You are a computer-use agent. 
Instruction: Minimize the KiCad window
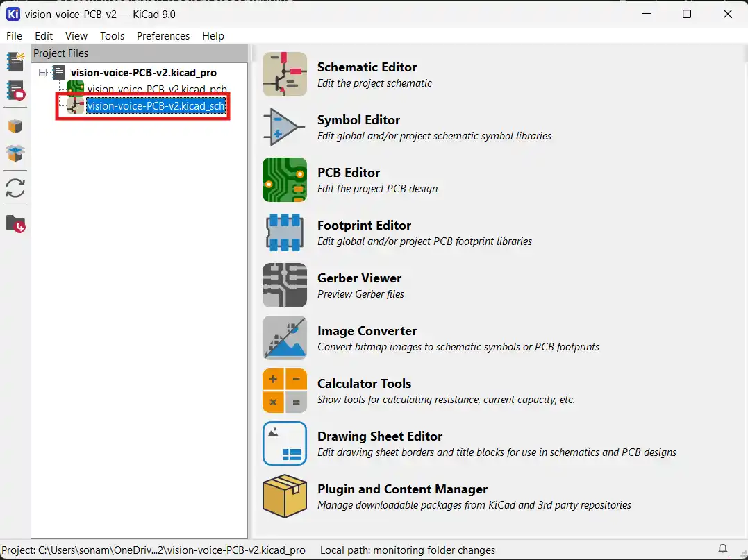(x=647, y=14)
